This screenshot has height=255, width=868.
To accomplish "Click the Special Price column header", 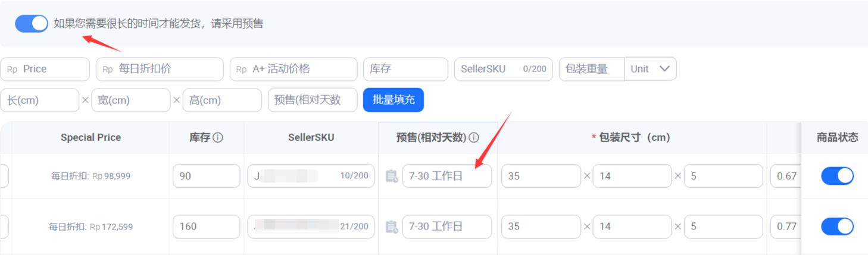I will pos(90,138).
